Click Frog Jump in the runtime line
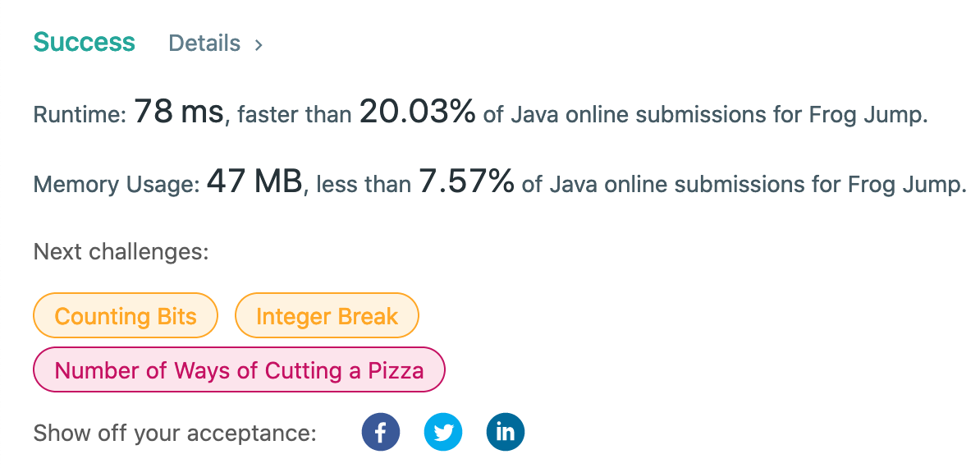This screenshot has height=468, width=980. pyautogui.click(x=865, y=116)
